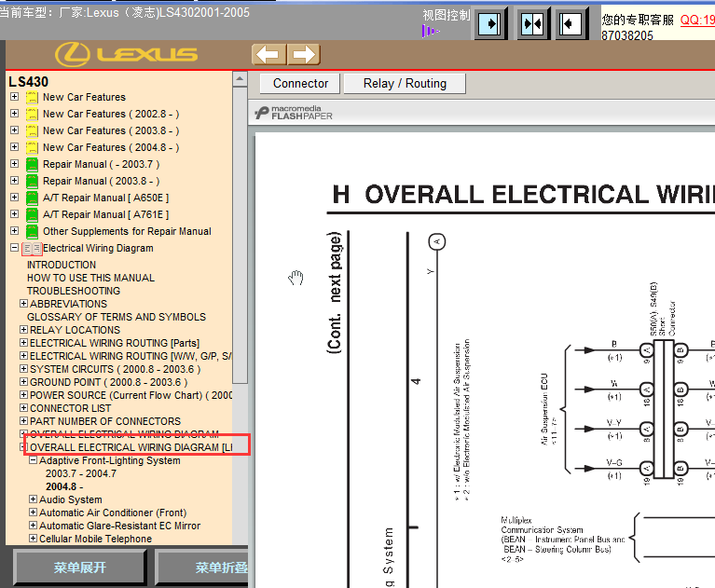Click the 菜单折叠 collapse menu button
Viewport: 715px width, 588px height.
point(202,567)
